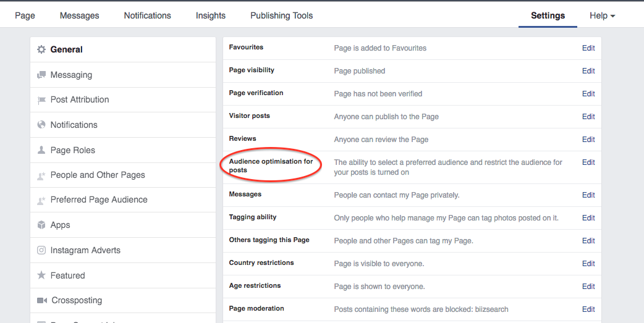Click the 'Visitor posts' row label

[x=249, y=115]
